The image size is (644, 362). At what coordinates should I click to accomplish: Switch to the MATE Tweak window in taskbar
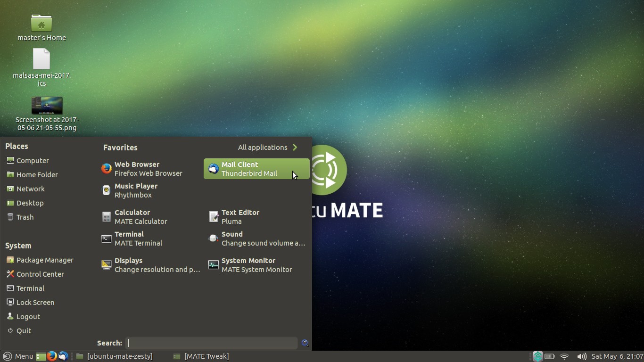tap(201, 356)
